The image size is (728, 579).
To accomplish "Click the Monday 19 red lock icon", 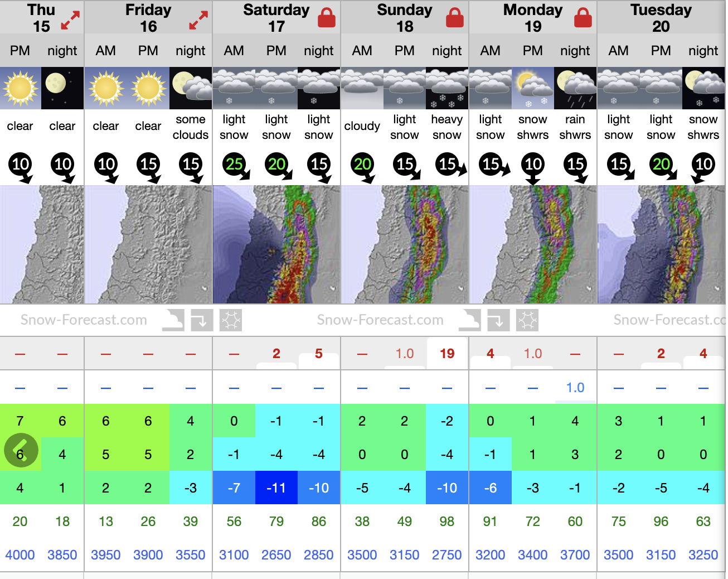I will point(583,18).
